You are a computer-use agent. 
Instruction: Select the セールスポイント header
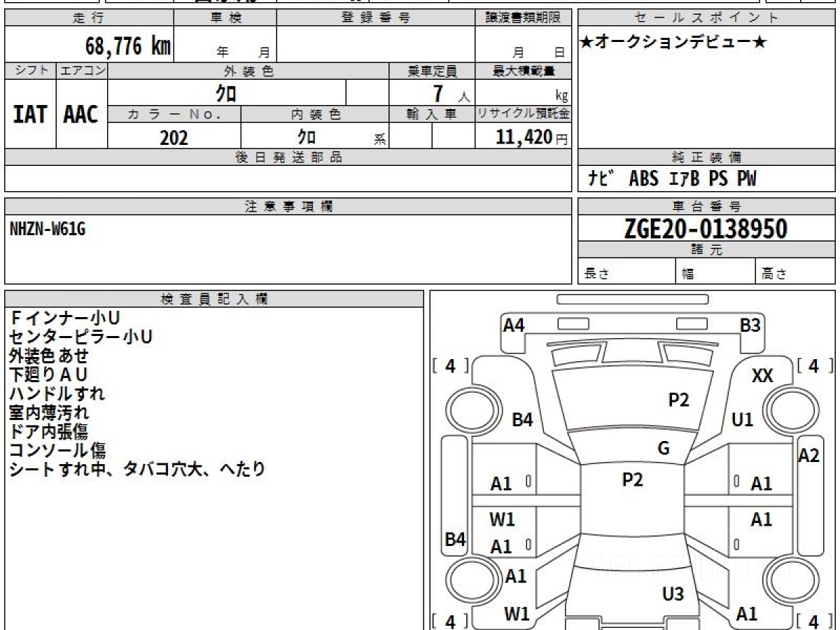coord(706,18)
